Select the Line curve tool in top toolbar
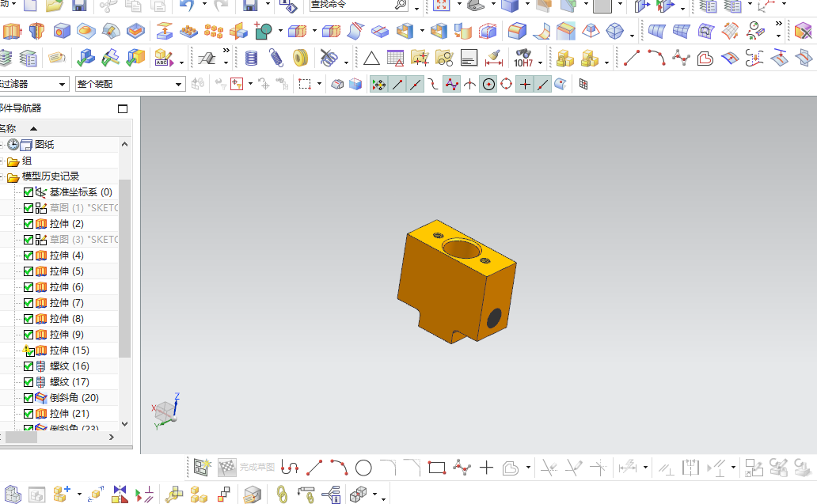The image size is (817, 504). (x=632, y=58)
